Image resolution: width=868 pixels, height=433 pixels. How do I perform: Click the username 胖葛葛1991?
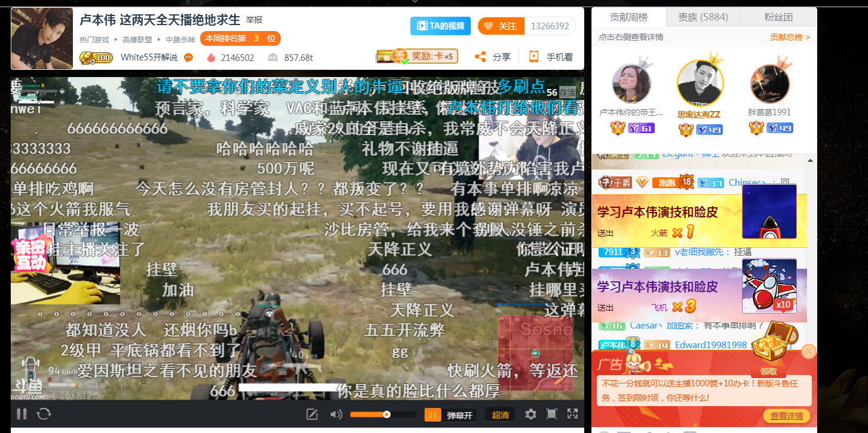pos(769,112)
